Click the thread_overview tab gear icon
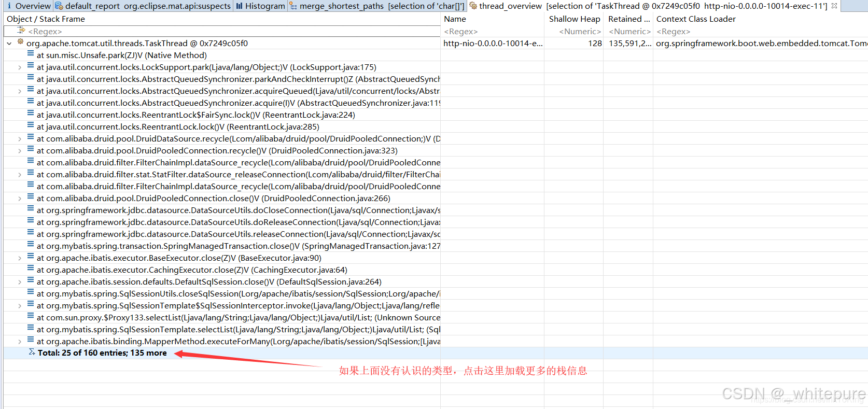868x409 pixels. coord(473,6)
